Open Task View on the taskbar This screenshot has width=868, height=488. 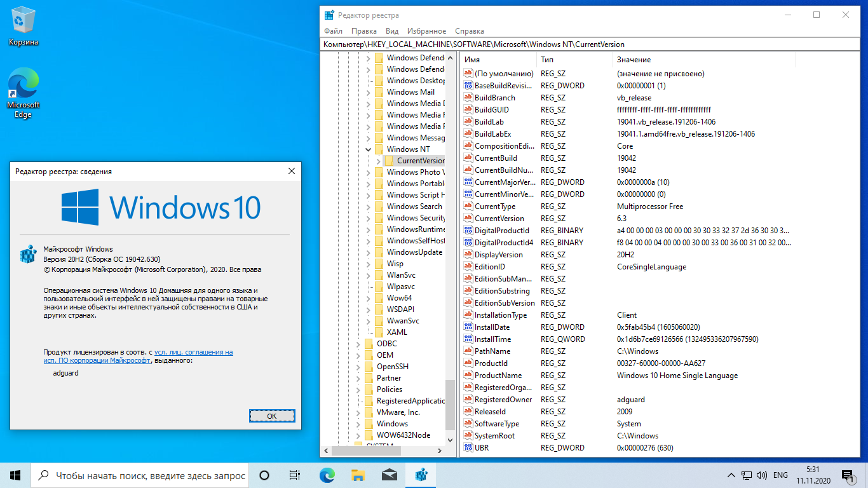[x=295, y=475]
